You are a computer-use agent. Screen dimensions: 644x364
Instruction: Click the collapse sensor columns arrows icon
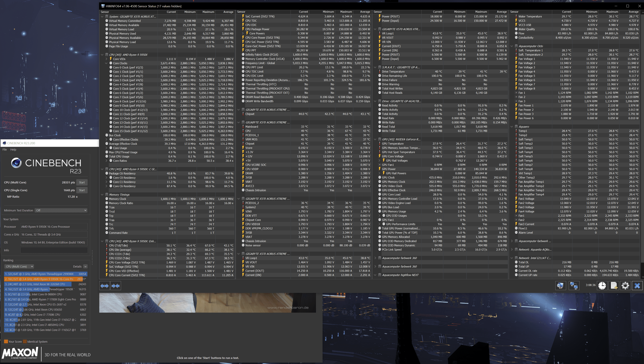(116, 286)
